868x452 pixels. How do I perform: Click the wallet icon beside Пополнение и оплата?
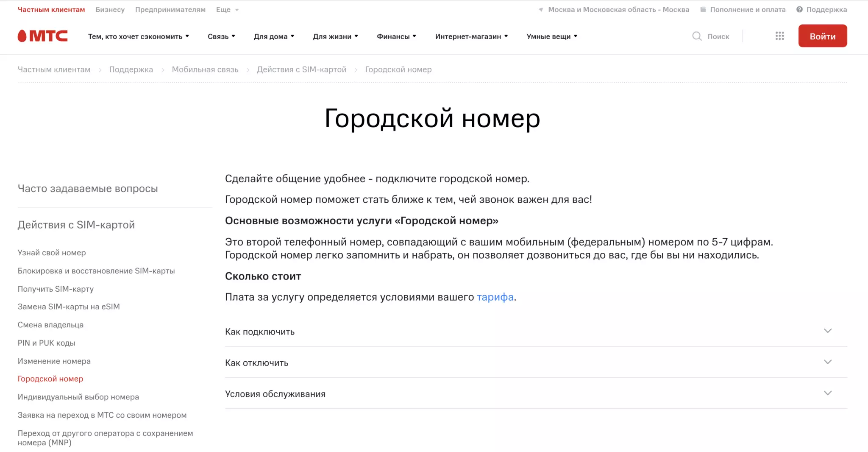tap(703, 9)
